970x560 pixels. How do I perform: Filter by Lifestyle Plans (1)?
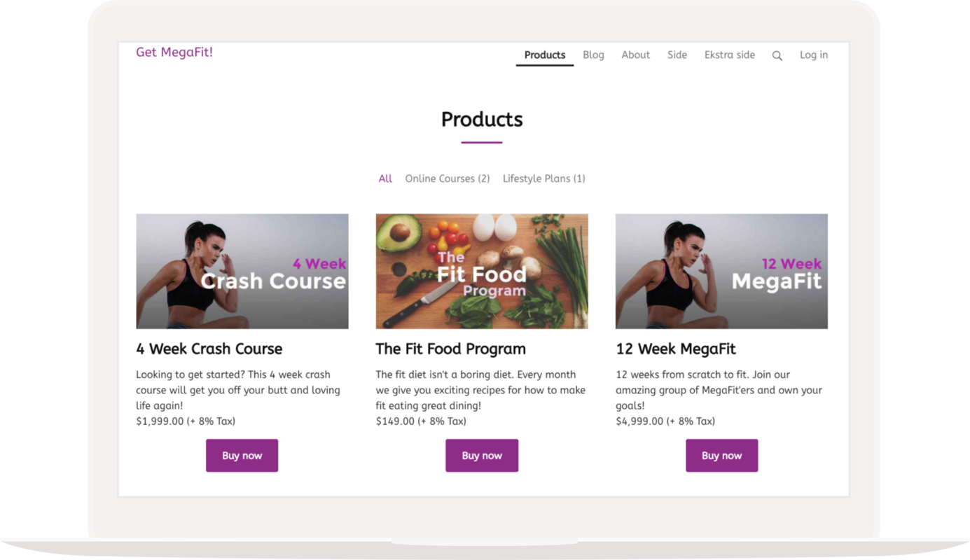(x=543, y=178)
